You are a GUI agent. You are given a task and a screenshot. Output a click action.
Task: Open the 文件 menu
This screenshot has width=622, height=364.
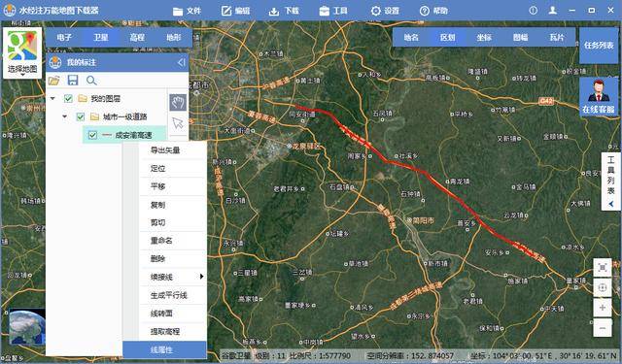pos(187,11)
